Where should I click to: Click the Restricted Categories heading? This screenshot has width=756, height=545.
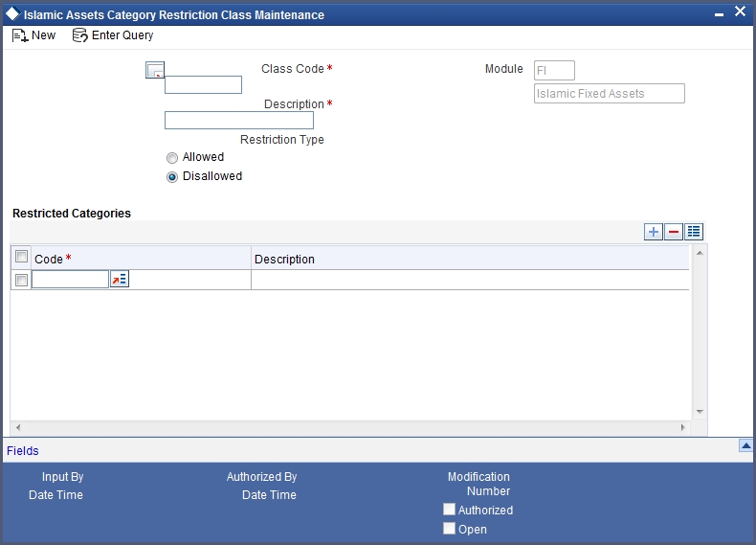(x=72, y=214)
